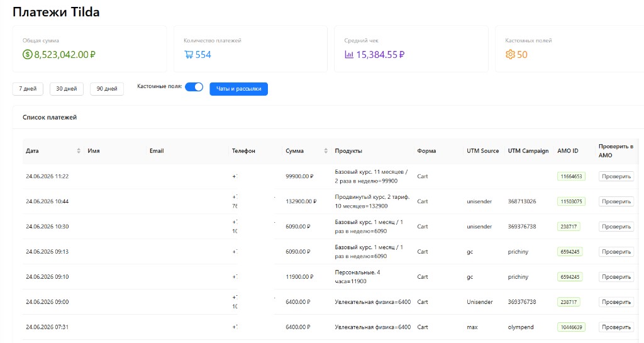Image resolution: width=644 pixels, height=343 pixels.
Task: Click the AMO ID column header
Action: tap(568, 151)
